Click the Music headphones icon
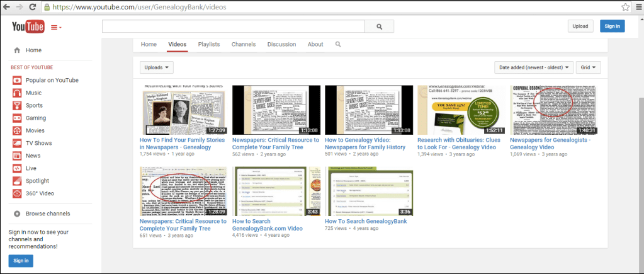 pos(17,93)
